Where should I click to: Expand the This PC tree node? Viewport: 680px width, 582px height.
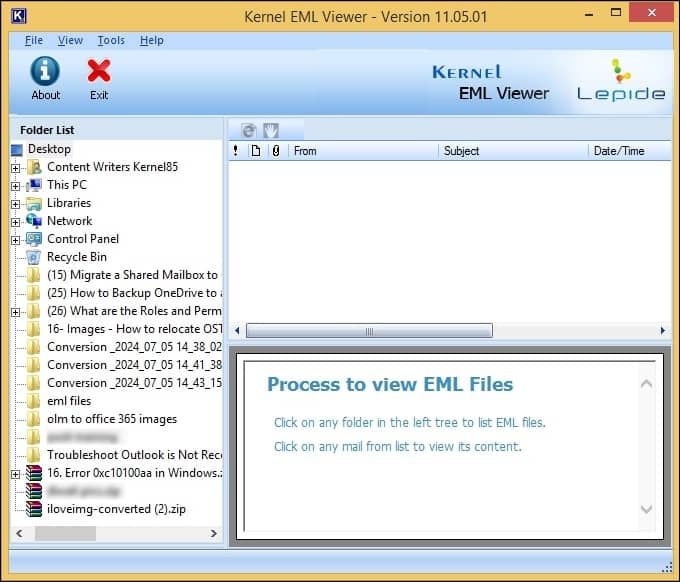[16, 186]
